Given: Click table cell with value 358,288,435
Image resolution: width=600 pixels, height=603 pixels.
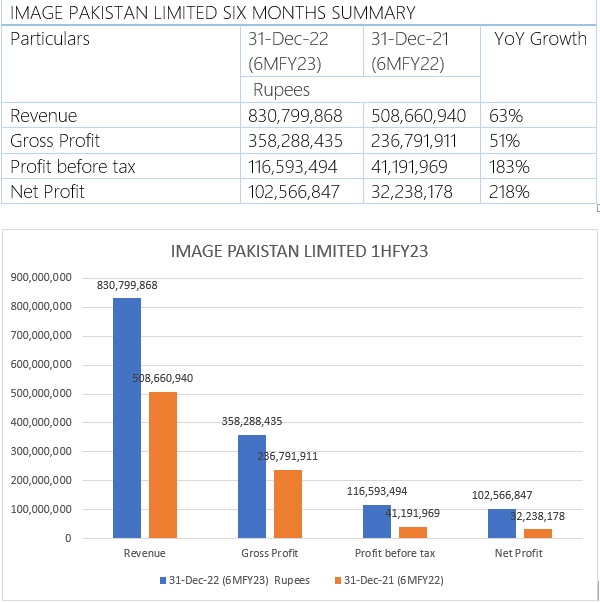Looking at the screenshot, I should [302, 141].
